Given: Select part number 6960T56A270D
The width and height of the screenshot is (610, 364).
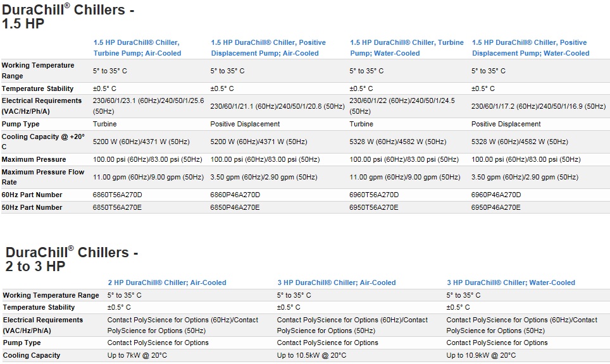Looking at the screenshot, I should click(x=374, y=195).
